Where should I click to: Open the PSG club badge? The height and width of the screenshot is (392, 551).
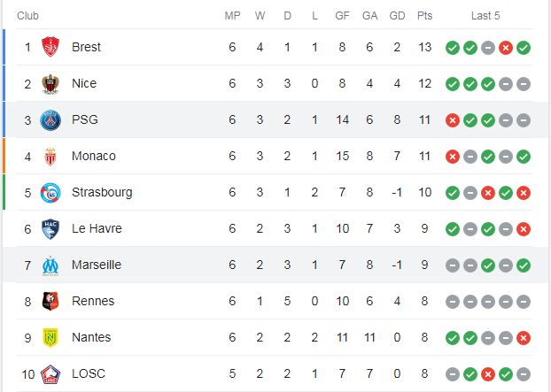(50, 120)
